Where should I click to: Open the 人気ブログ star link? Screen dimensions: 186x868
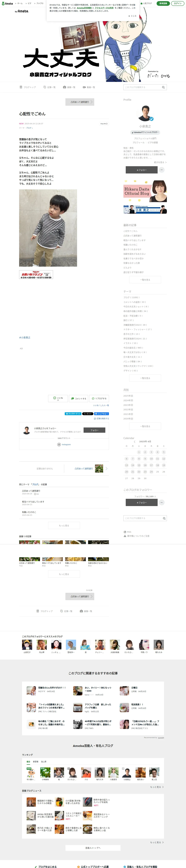[x=146, y=3]
